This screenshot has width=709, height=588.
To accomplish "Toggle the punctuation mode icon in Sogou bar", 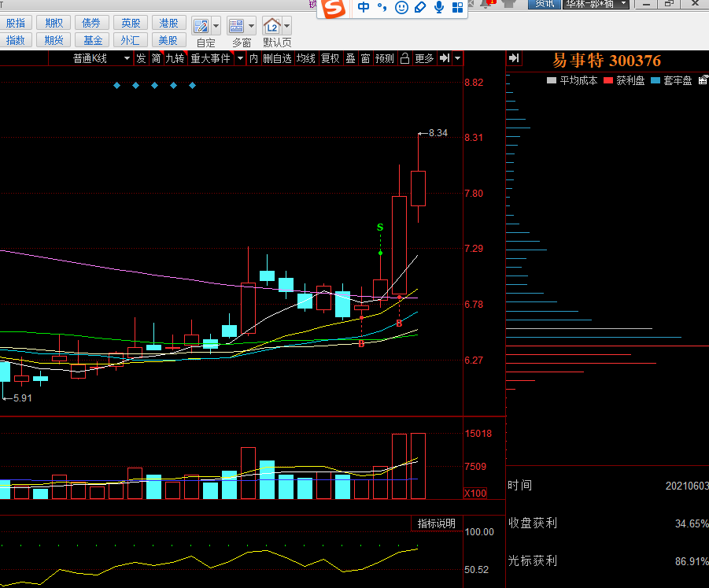I will click(x=382, y=7).
